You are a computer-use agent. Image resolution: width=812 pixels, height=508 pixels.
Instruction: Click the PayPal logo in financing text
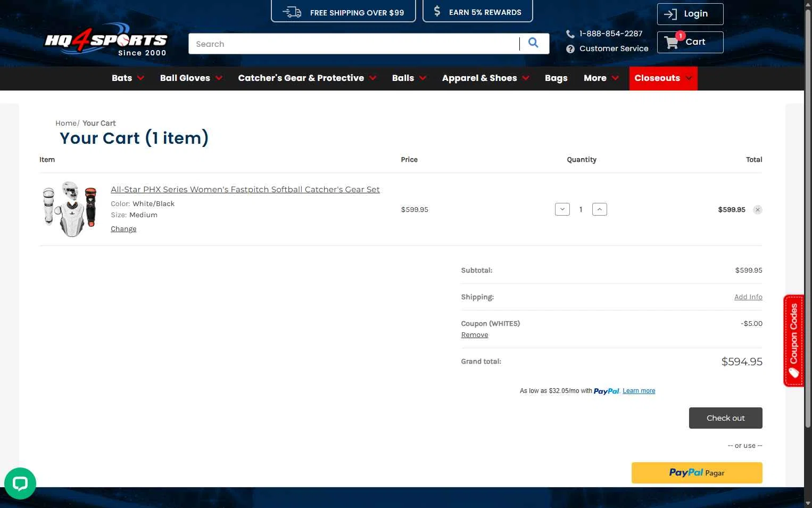pos(607,391)
